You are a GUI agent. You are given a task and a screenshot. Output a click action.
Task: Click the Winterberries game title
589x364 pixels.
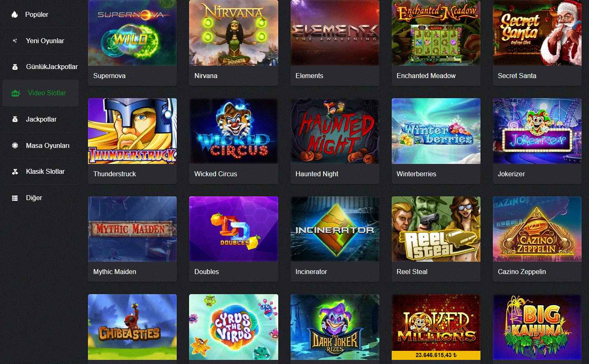click(416, 174)
